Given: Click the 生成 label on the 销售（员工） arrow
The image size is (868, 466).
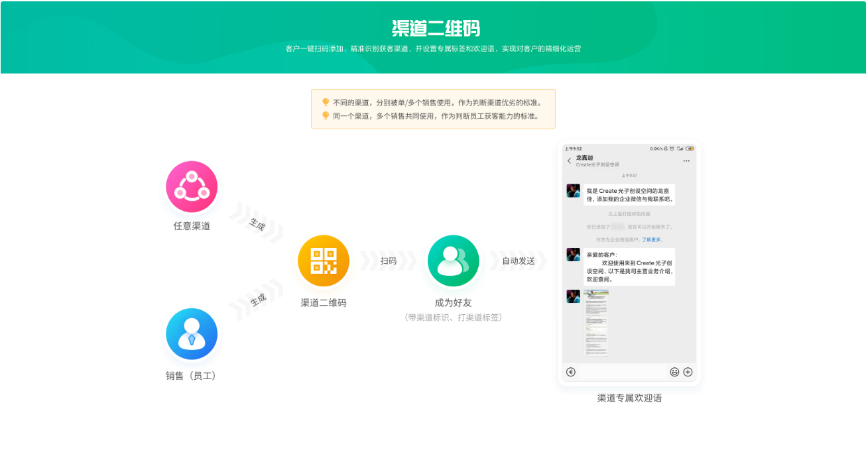Looking at the screenshot, I should [257, 300].
